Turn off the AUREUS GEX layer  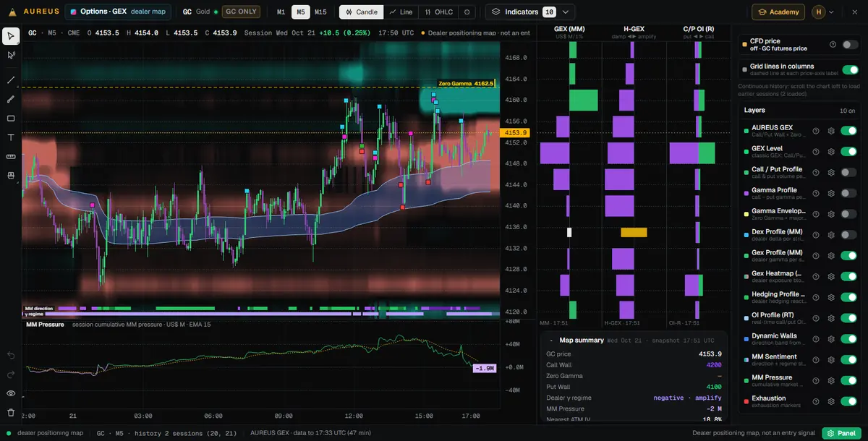pos(848,131)
